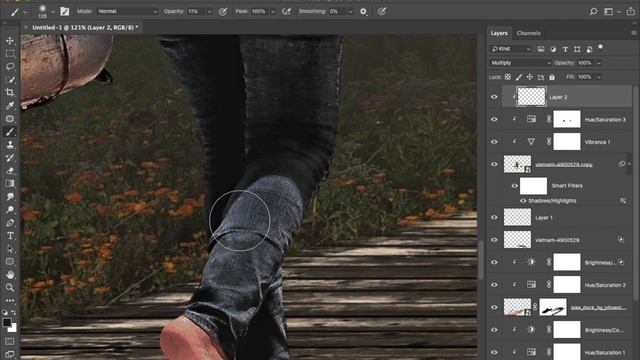Toggle pressure for opacity icon
The height and width of the screenshot is (360, 640).
pyautogui.click(x=223, y=11)
